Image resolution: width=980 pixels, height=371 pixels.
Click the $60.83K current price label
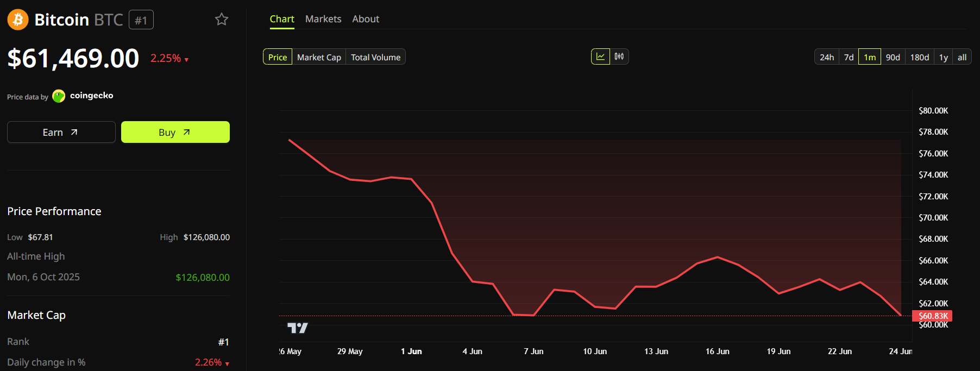tap(932, 316)
